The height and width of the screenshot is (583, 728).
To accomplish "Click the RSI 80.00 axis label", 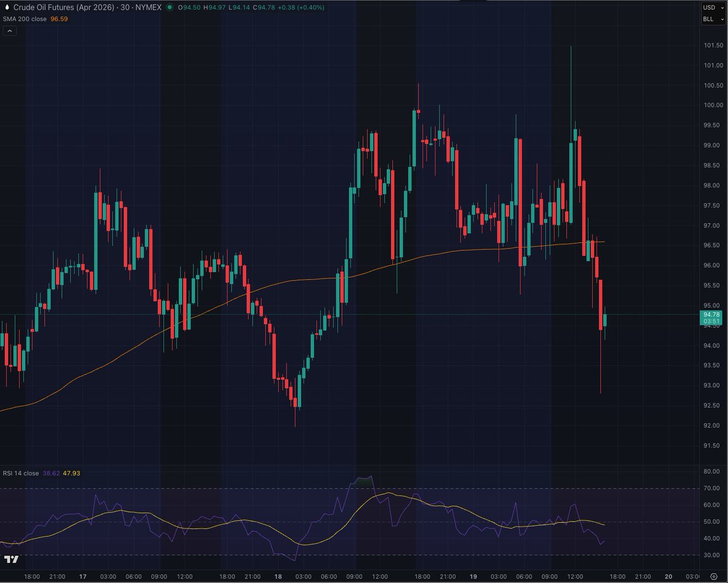I will tap(711, 471).
